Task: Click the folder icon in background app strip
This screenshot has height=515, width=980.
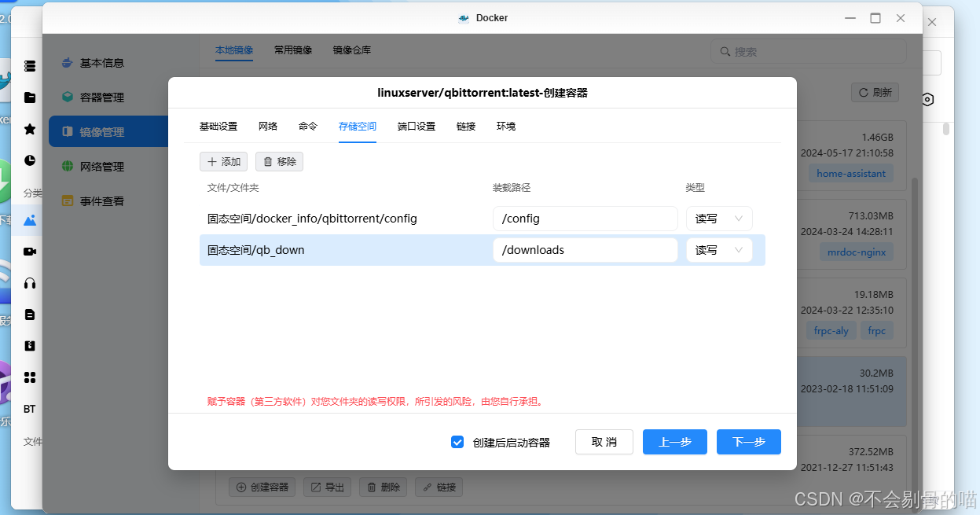Action: [30, 97]
